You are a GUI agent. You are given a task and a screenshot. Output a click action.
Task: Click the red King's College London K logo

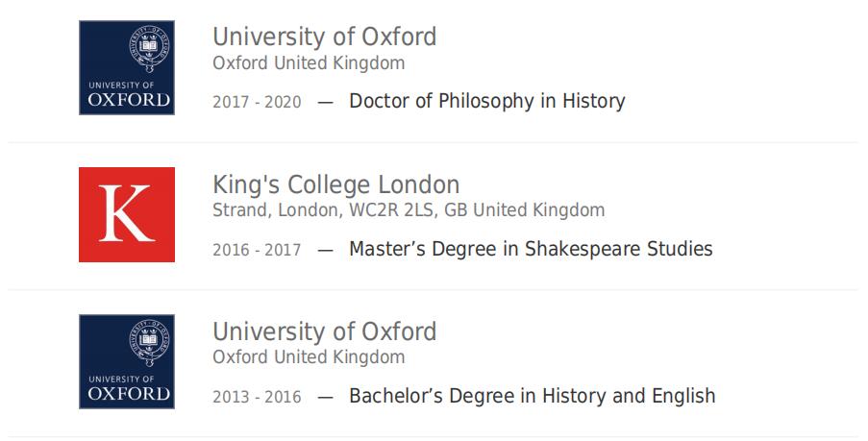[127, 214]
